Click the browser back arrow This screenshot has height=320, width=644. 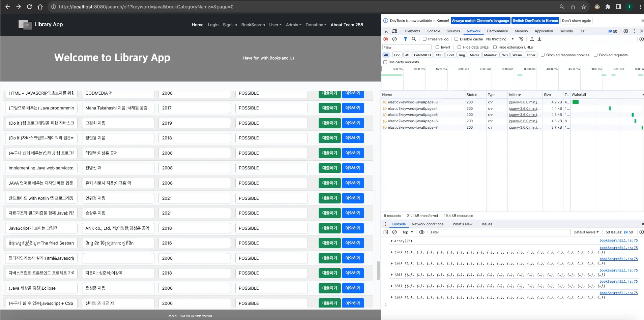(8, 7)
